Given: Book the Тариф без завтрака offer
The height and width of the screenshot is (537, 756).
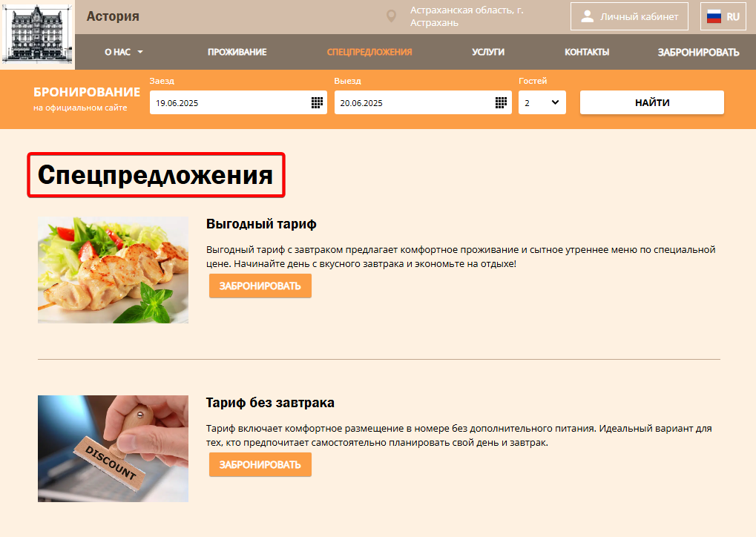Looking at the screenshot, I should pos(260,465).
